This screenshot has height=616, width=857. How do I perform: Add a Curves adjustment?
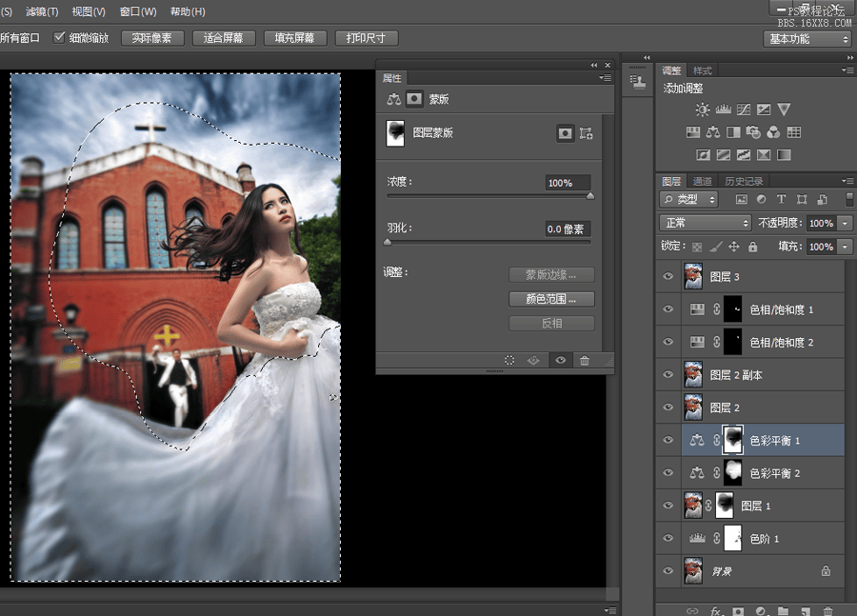744,109
